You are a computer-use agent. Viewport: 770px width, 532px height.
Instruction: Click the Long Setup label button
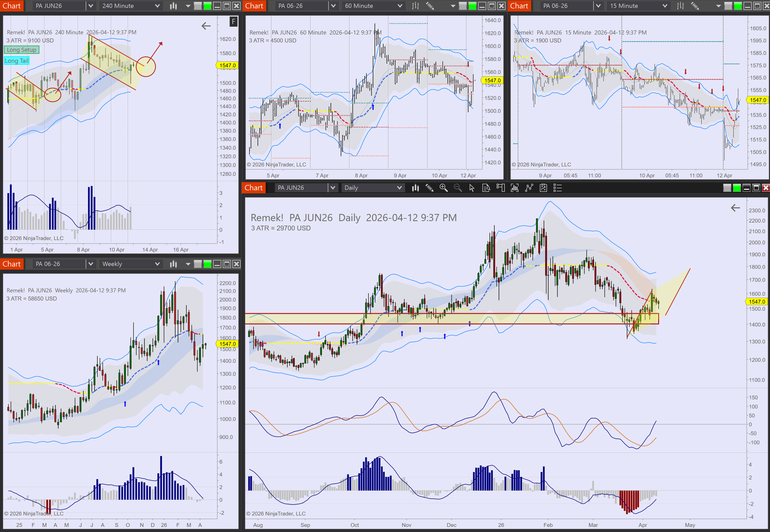(x=22, y=50)
